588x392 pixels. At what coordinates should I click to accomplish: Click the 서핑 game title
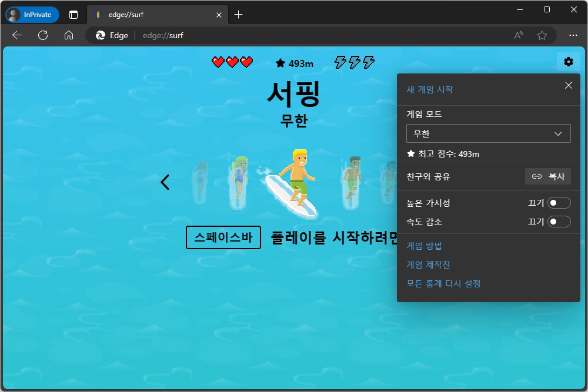[x=293, y=93]
